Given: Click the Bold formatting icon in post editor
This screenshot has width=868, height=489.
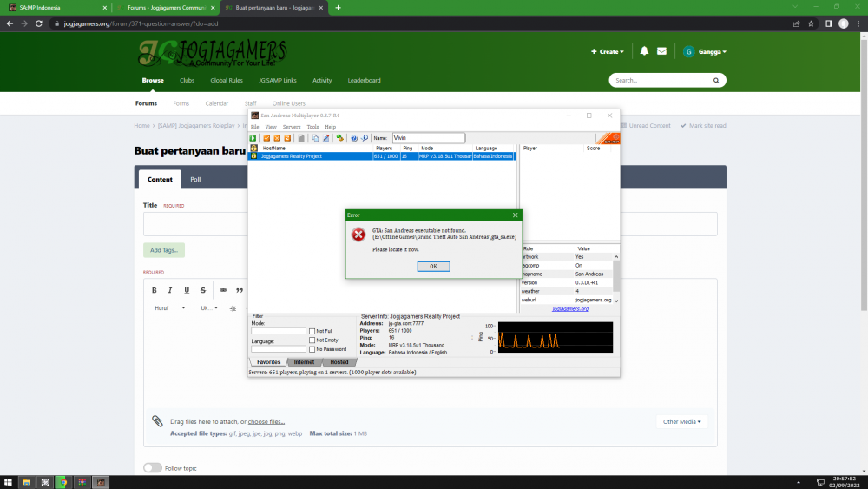Looking at the screenshot, I should tap(155, 290).
